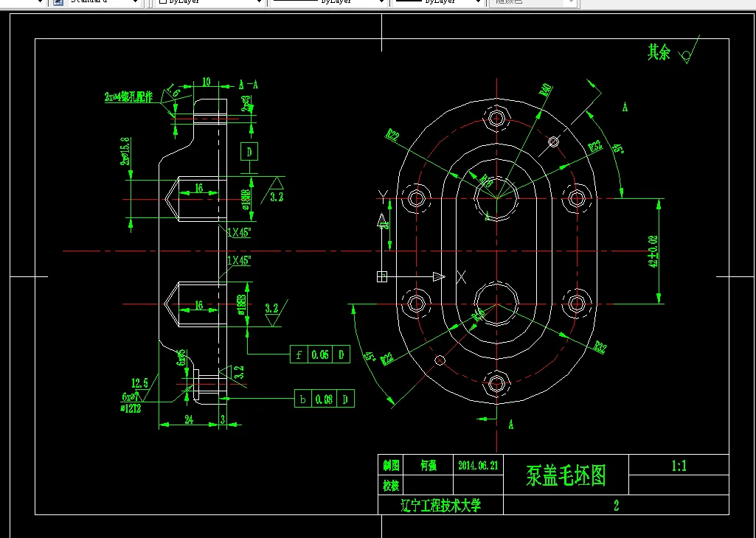756x538 pixels.
Task: Select the 0.08 tolerance value
Action: 324,399
